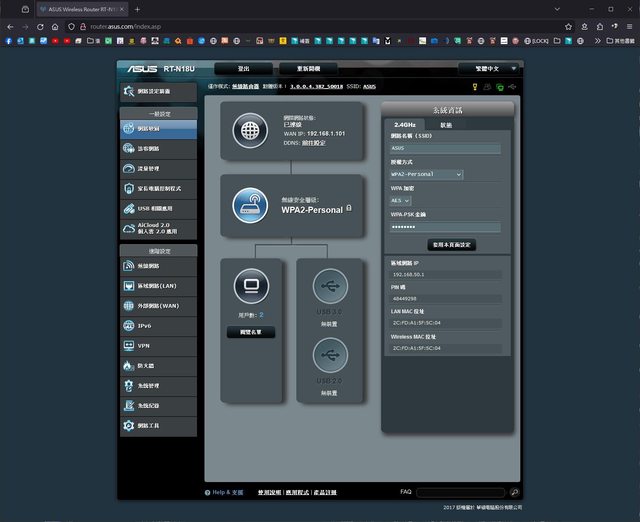640x522 pixels.
Task: Click the browser back arrow
Action: [x=10, y=27]
